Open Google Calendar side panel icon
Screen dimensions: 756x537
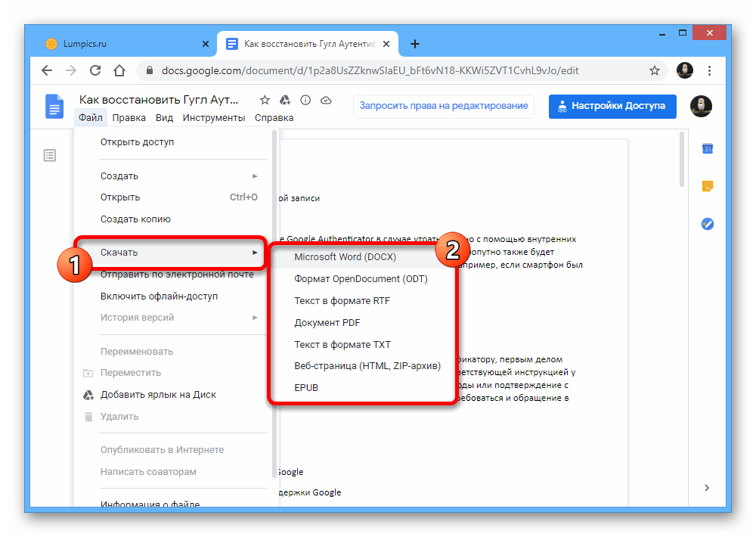pos(708,149)
